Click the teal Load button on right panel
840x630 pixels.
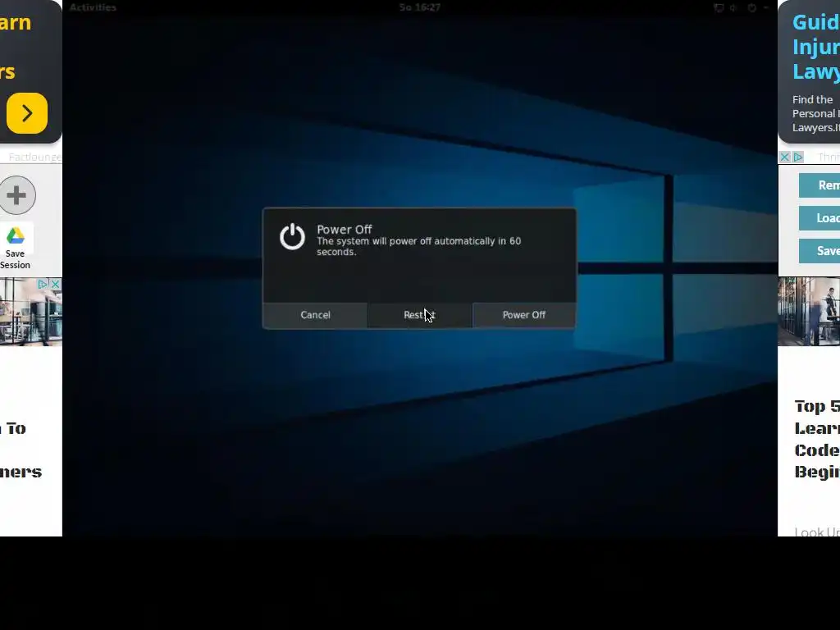pos(819,218)
